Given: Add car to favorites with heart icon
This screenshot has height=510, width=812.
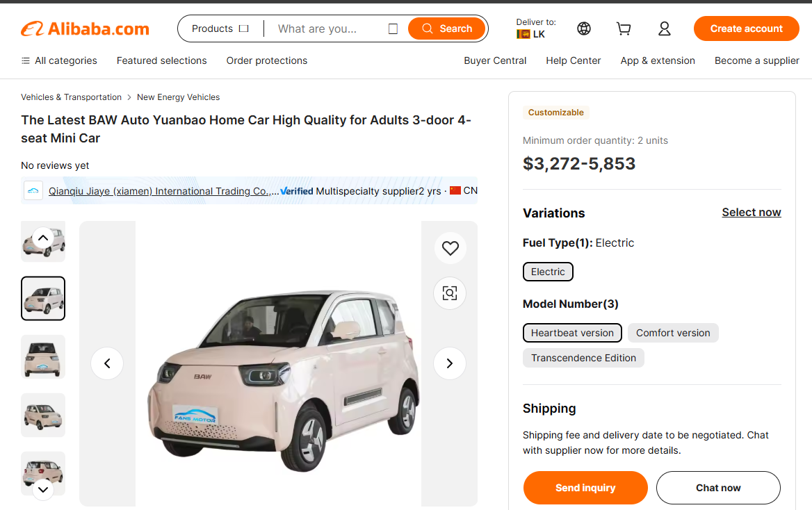Looking at the screenshot, I should [450, 249].
